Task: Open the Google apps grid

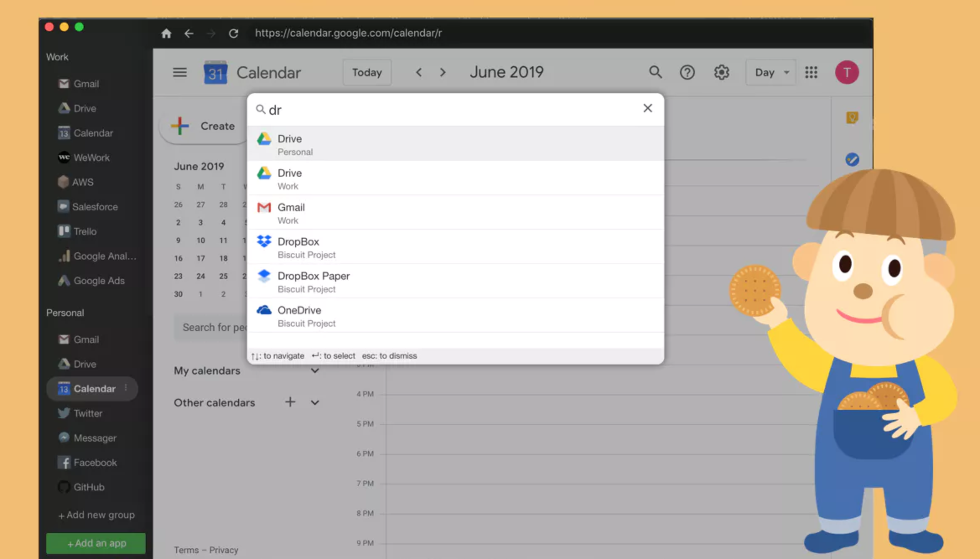Action: tap(811, 72)
